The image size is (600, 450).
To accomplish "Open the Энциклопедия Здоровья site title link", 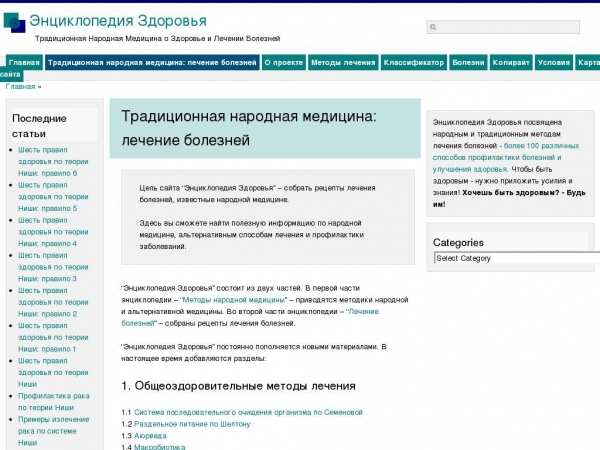I will click(x=118, y=21).
